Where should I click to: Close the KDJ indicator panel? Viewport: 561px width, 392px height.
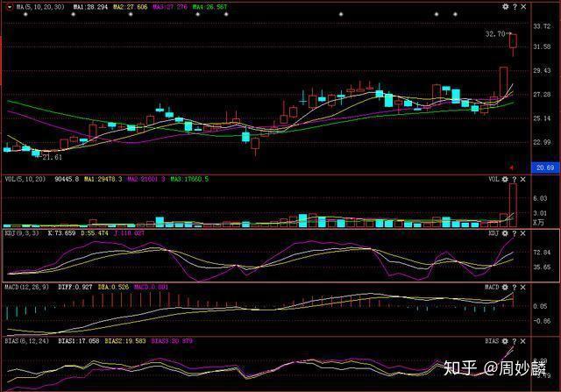click(523, 233)
